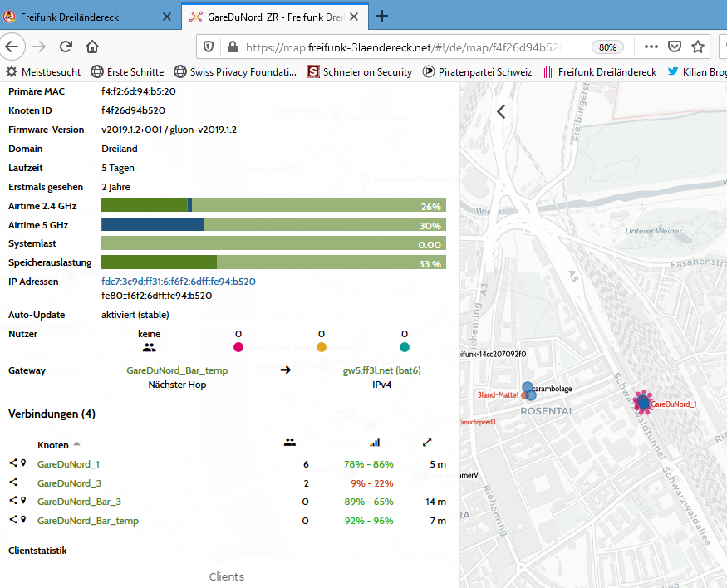Open Swiss Privacy Foundation bookmark
The width and height of the screenshot is (727, 588).
235,71
